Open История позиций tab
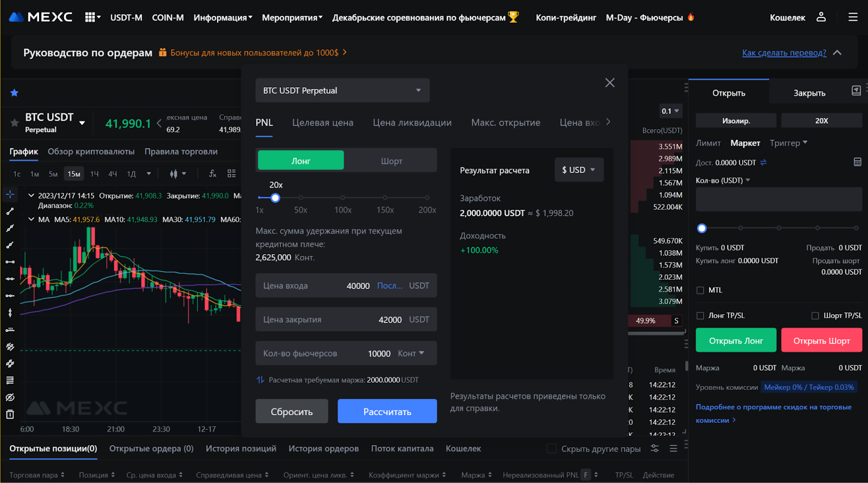Screen dimensions: 868x483 point(241,448)
